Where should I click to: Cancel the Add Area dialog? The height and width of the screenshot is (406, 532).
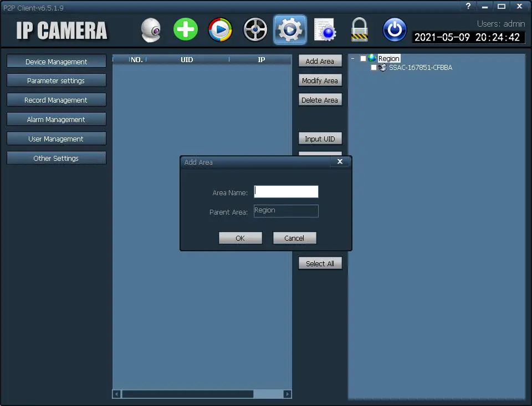tap(294, 238)
